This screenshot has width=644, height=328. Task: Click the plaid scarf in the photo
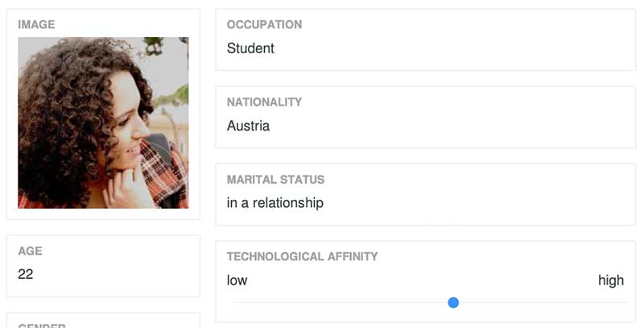[x=165, y=175]
